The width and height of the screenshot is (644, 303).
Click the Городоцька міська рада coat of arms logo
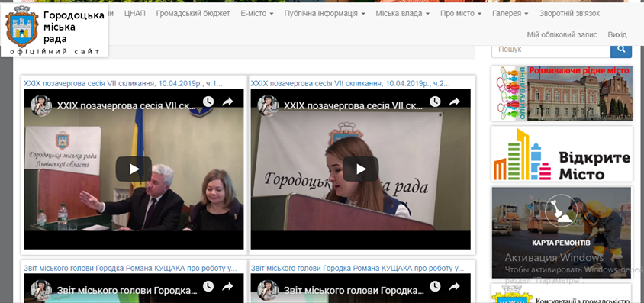coord(22,27)
